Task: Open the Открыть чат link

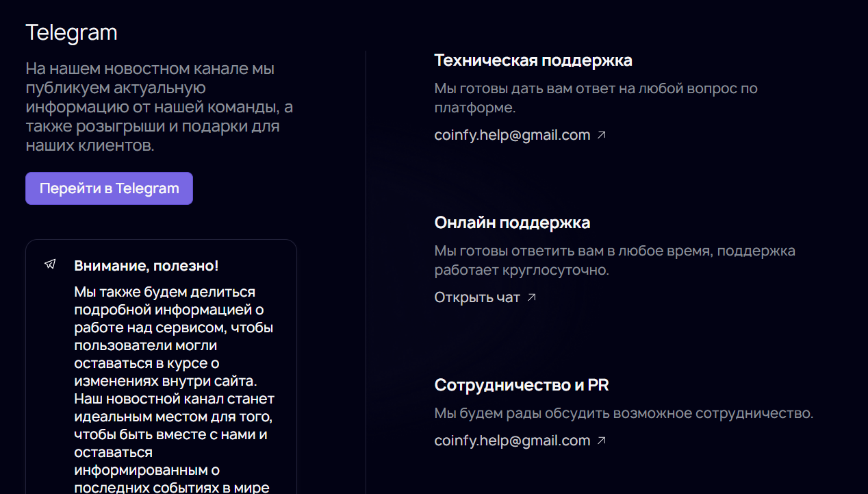Action: [477, 297]
